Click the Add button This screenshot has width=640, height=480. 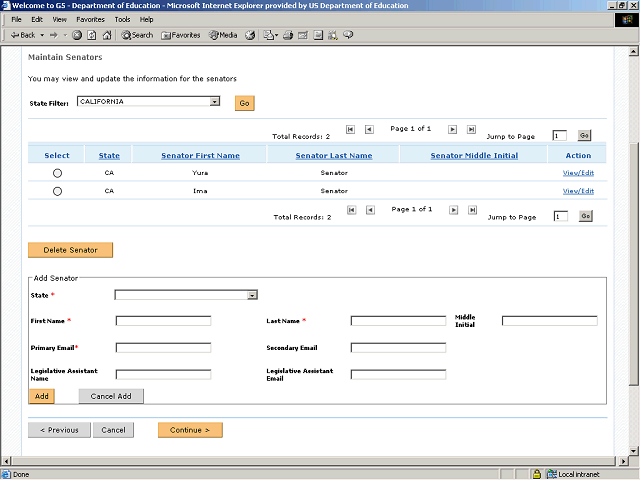click(42, 396)
